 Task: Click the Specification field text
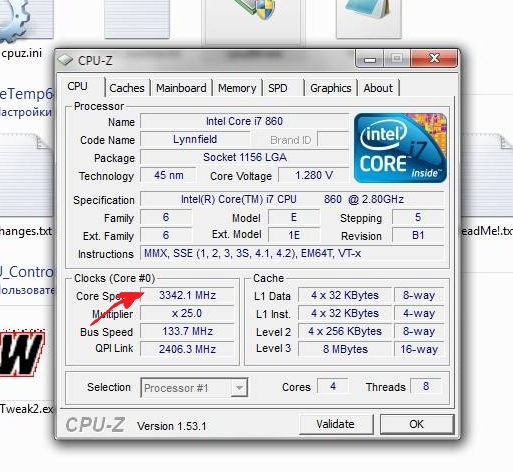point(292,199)
